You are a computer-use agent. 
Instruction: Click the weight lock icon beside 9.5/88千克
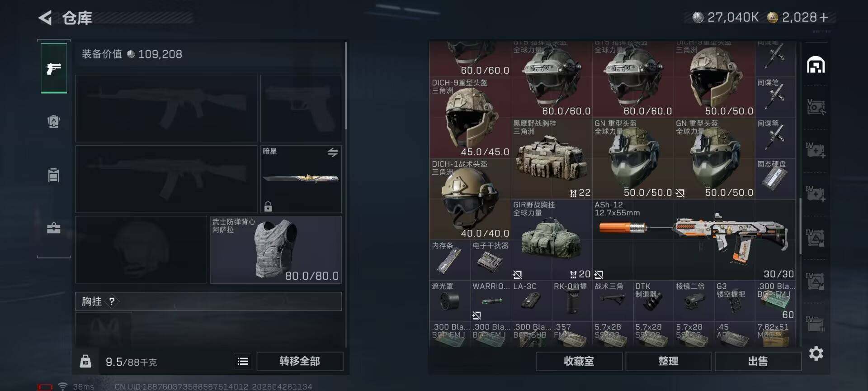pos(85,362)
